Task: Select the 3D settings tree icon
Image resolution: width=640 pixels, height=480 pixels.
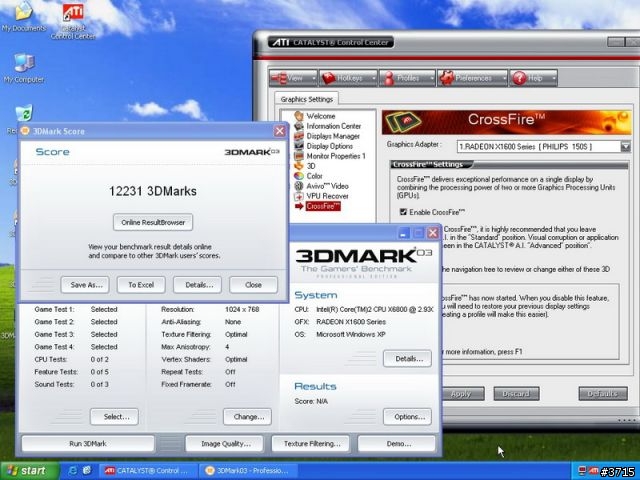Action: click(299, 166)
